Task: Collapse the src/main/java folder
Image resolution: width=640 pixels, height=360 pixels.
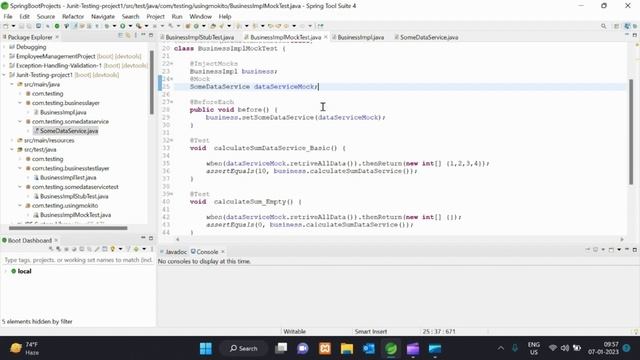Action: tap(12, 84)
